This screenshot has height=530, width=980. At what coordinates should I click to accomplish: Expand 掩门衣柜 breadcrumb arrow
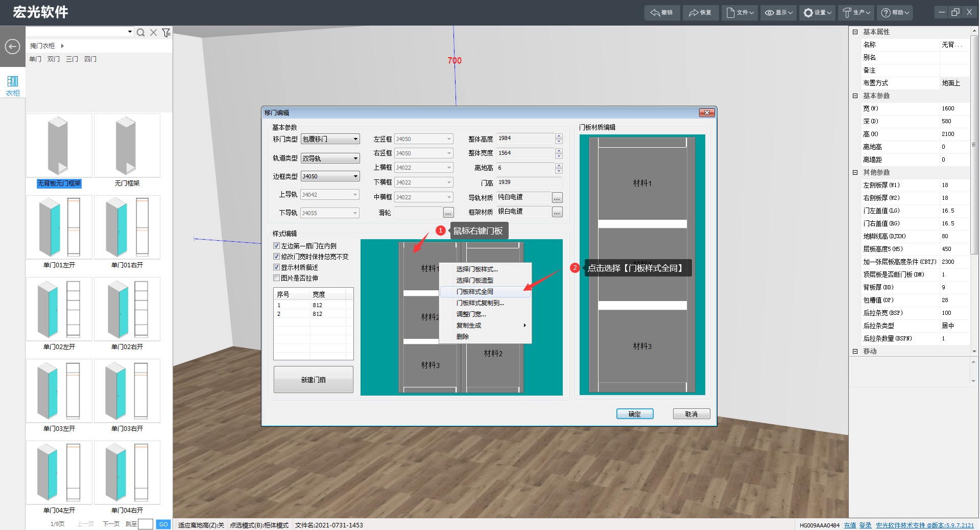tap(62, 46)
